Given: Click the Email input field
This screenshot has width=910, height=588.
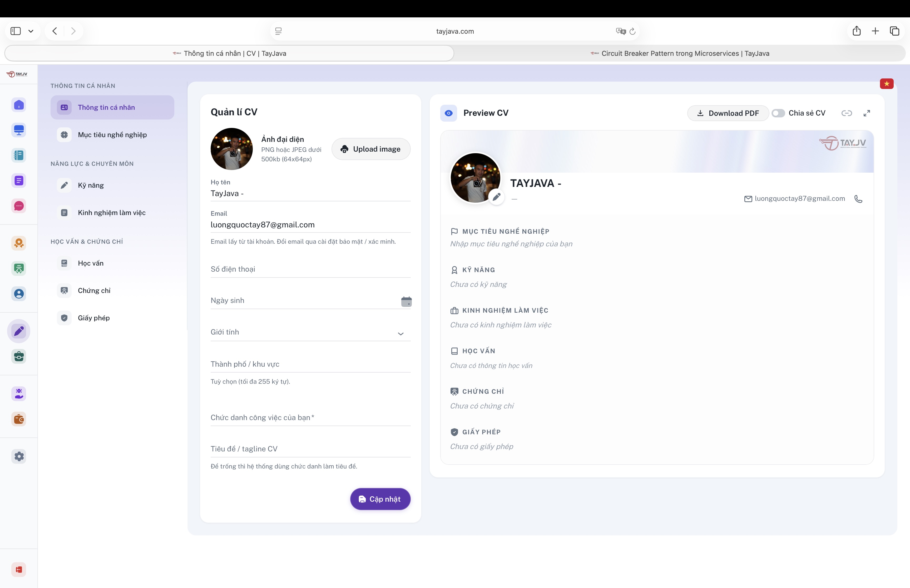Looking at the screenshot, I should click(310, 225).
